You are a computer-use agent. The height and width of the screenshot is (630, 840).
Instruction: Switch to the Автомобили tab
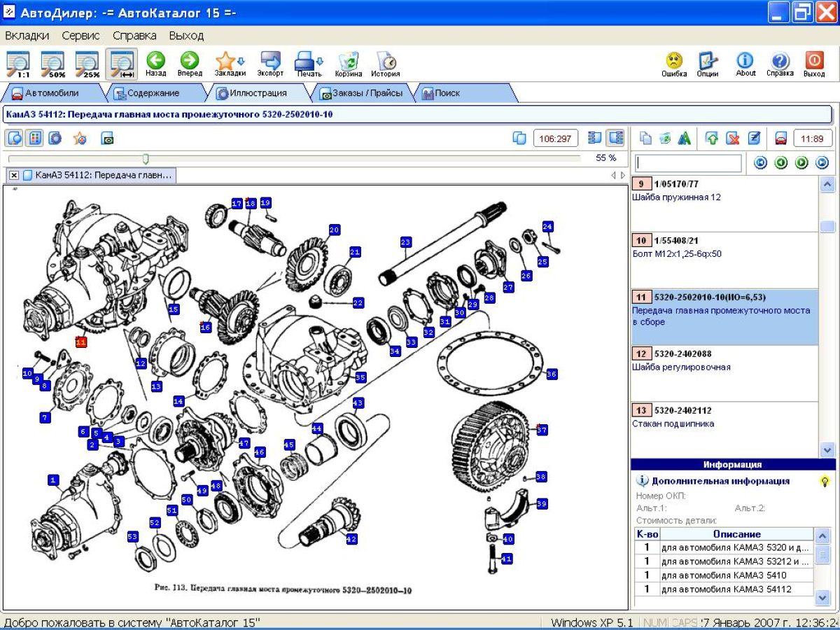52,92
